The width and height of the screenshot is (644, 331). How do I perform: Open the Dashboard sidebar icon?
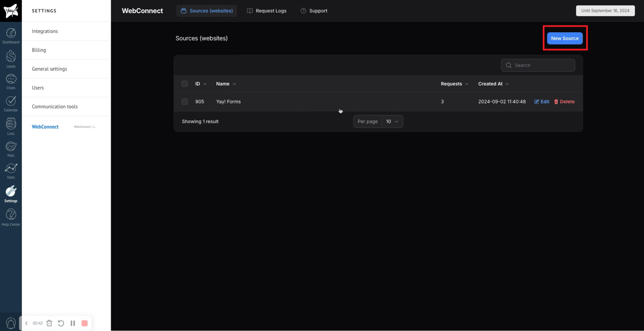pyautogui.click(x=11, y=35)
